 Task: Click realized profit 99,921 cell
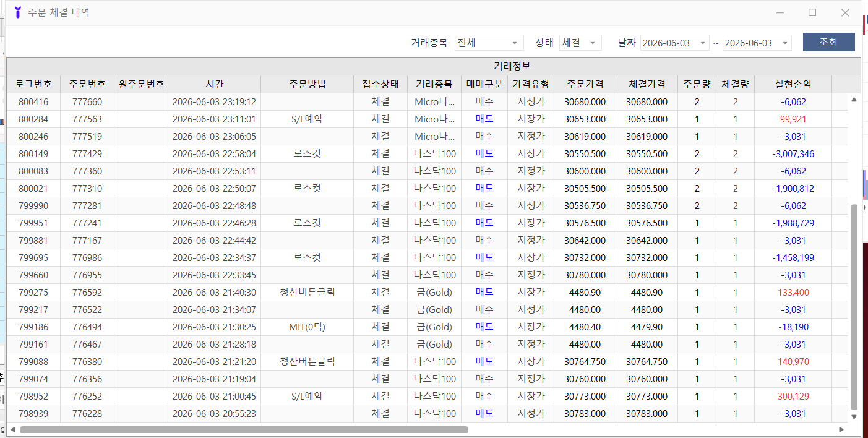click(x=793, y=119)
